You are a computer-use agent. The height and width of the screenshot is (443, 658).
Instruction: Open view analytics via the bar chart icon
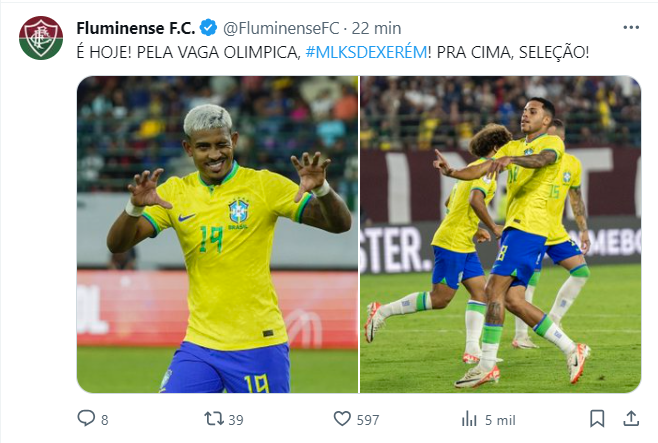point(469,419)
